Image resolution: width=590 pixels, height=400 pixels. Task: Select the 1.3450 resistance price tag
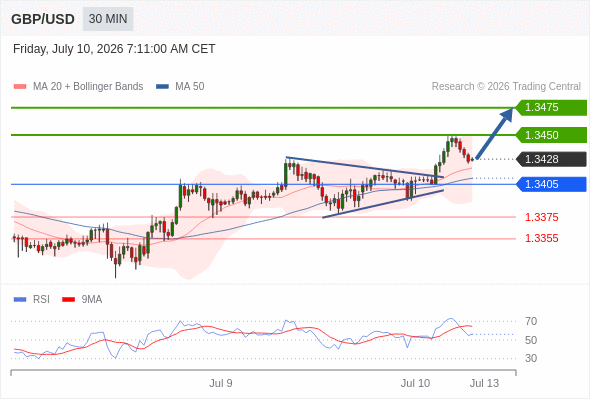coord(551,135)
